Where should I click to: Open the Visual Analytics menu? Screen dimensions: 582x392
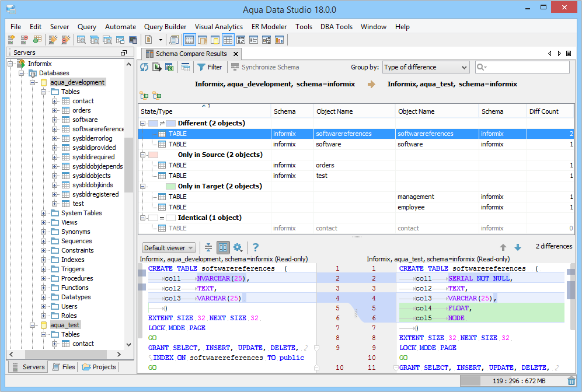[x=219, y=27]
